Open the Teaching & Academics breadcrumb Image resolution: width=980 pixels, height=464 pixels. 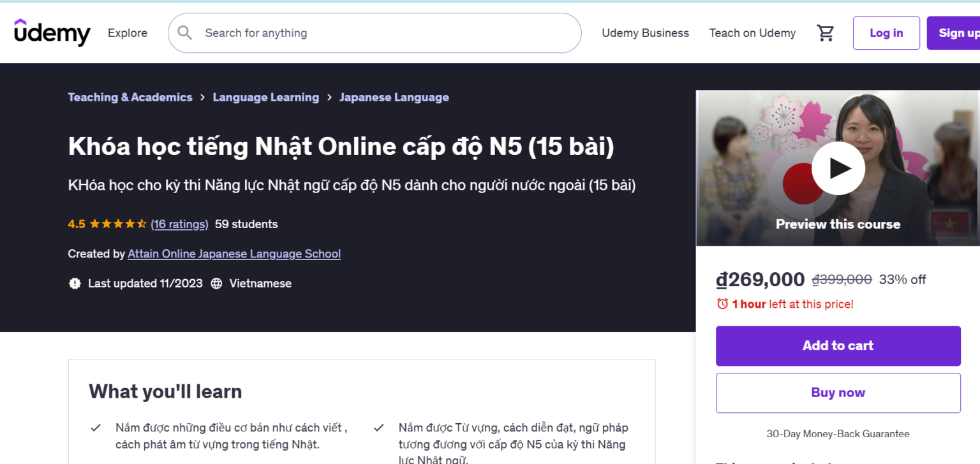pyautogui.click(x=130, y=97)
